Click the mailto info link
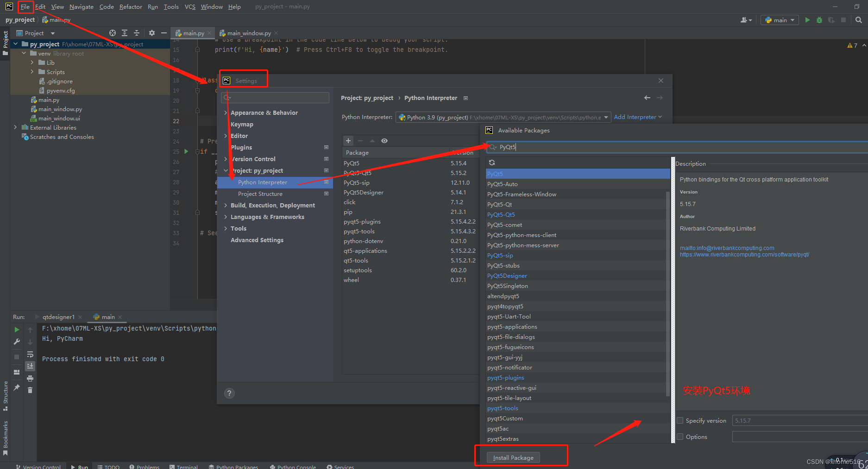The height and width of the screenshot is (469, 868). [x=727, y=248]
